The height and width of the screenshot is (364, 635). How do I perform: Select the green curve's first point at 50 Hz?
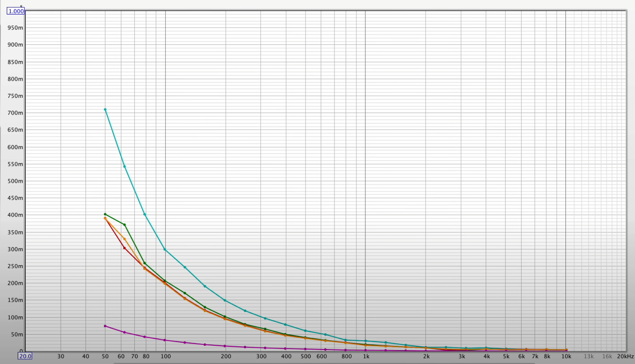[x=105, y=214]
